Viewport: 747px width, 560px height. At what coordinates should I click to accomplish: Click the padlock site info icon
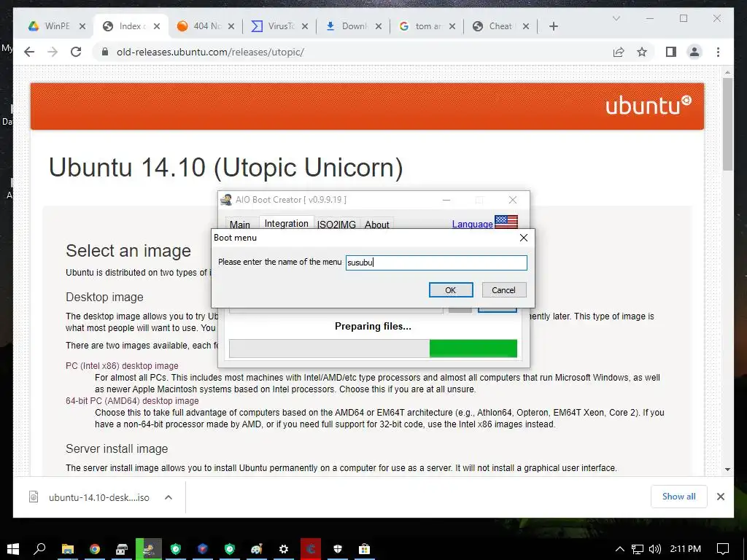tap(105, 52)
